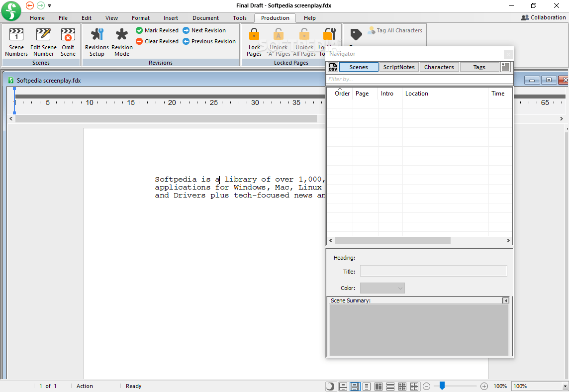Click the redo forward arrow in title bar
This screenshot has width=569, height=392.
pos(41,5)
